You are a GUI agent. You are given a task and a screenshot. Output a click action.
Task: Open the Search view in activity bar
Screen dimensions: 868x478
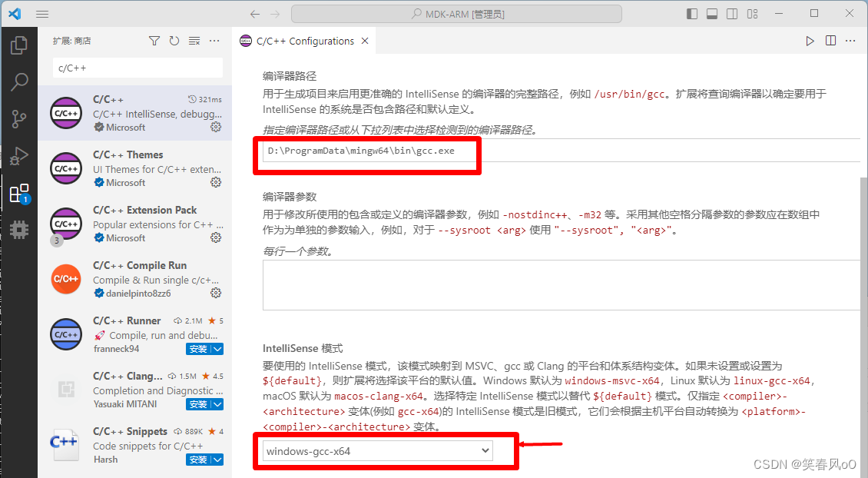coord(19,82)
